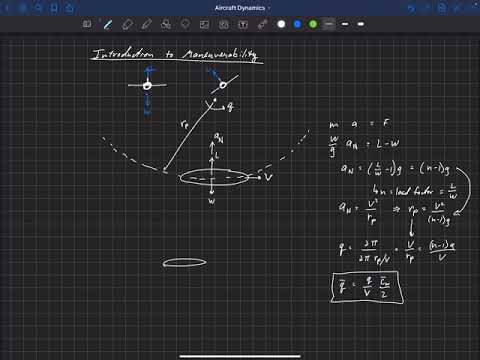Select the Text box tool
The height and width of the screenshot is (360, 480).
click(x=243, y=24)
